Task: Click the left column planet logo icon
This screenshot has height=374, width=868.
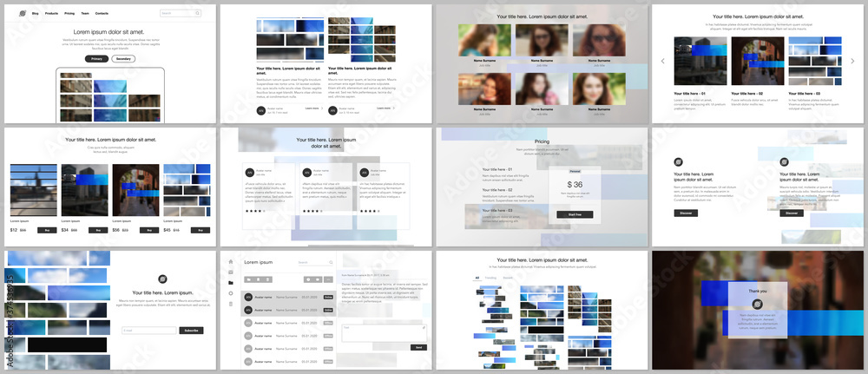Action: tap(678, 162)
